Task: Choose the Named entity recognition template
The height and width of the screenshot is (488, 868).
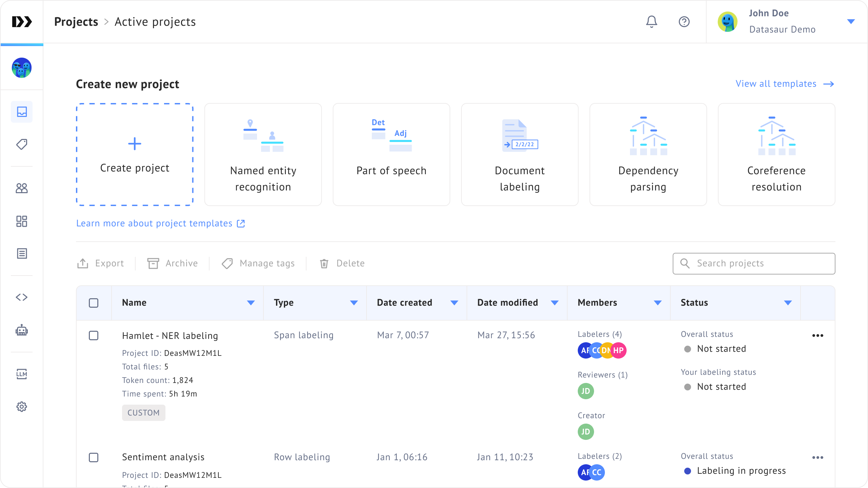Action: click(263, 155)
